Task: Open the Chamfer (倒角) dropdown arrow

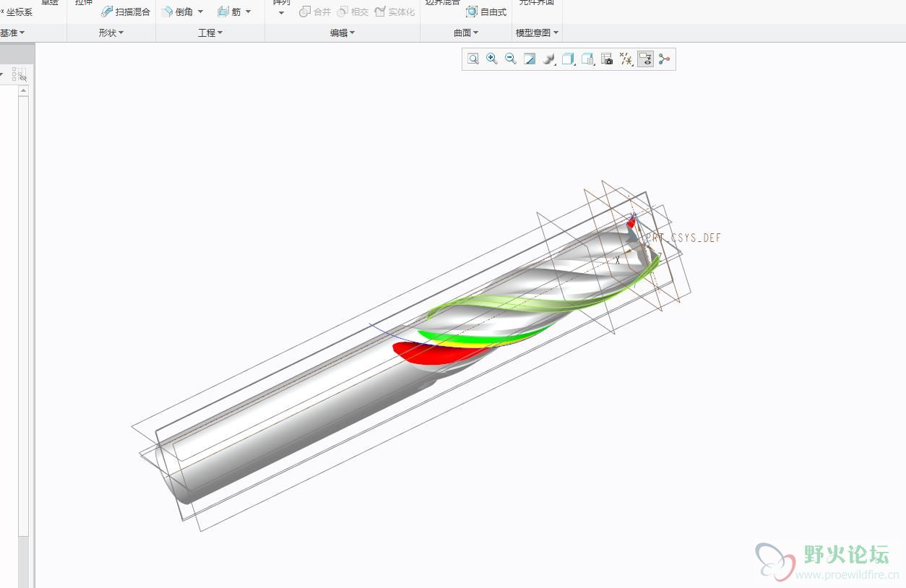Action: click(x=200, y=12)
